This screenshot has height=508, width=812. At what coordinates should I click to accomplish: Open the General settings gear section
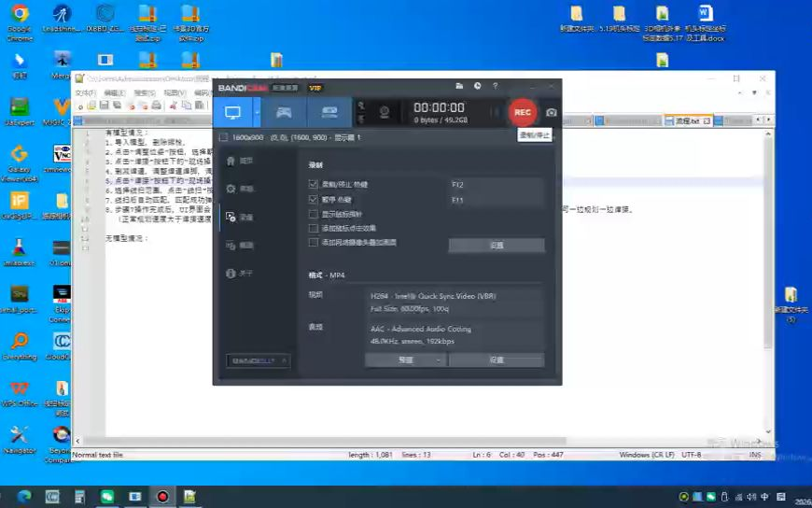[240, 189]
